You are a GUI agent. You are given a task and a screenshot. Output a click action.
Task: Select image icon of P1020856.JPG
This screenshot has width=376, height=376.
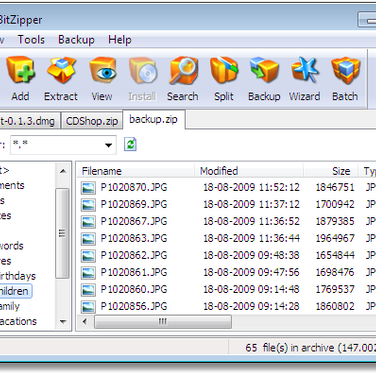coord(88,307)
